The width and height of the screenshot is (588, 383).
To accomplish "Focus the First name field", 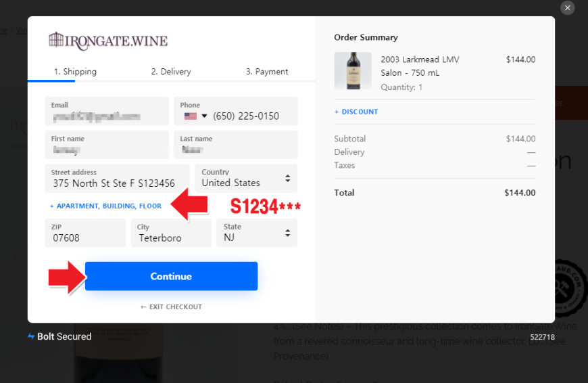I will (x=107, y=150).
